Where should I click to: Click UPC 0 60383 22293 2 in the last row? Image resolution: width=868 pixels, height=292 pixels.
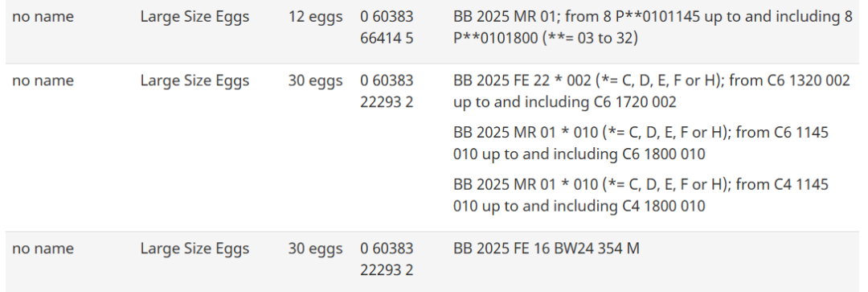387,259
